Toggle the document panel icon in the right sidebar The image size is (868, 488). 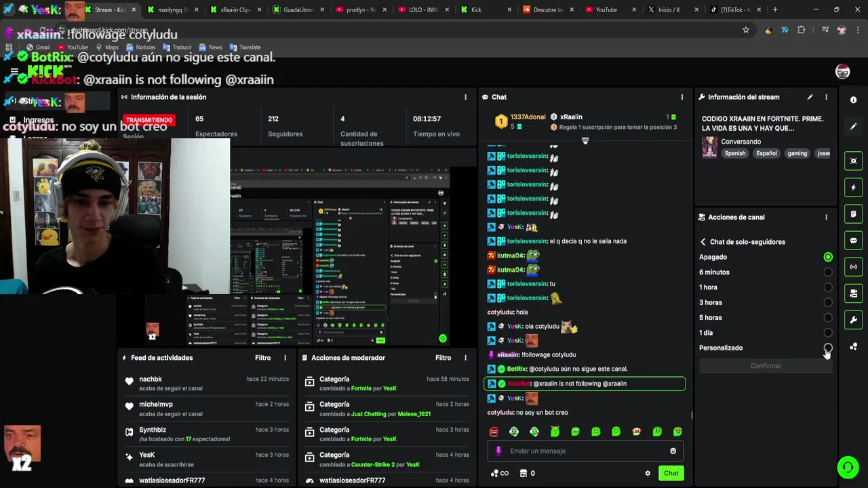click(x=853, y=214)
